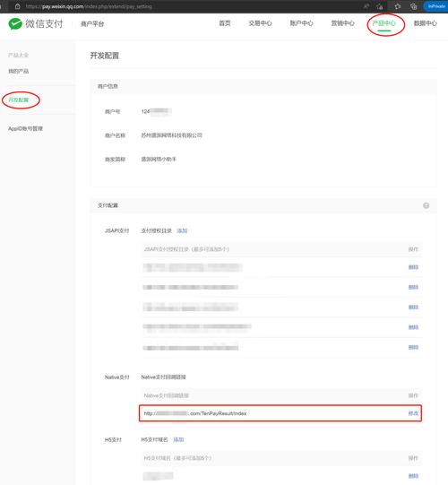The width and height of the screenshot is (448, 485).
Task: Select the 产品中心 navigation tab
Action: point(384,23)
